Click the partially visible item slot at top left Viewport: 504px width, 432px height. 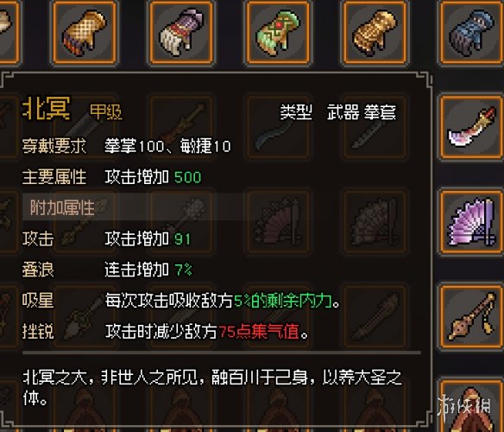pyautogui.click(x=9, y=33)
